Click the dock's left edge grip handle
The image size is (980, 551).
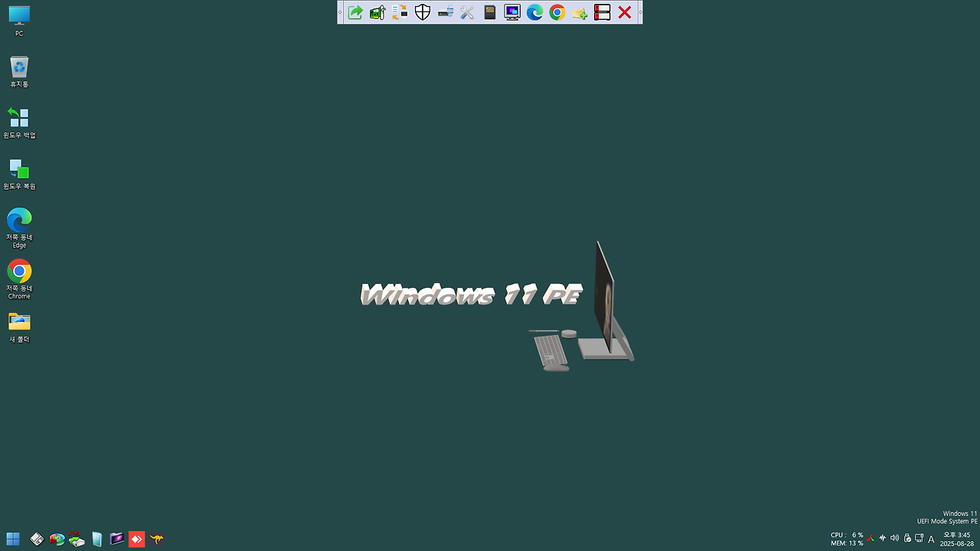(x=340, y=12)
